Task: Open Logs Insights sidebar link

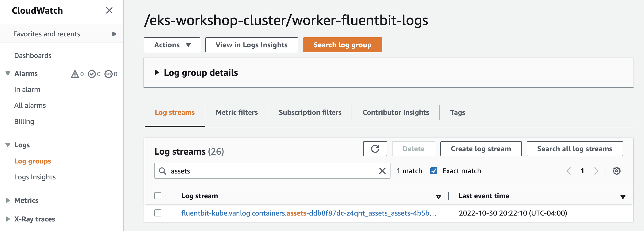Action: click(x=35, y=177)
